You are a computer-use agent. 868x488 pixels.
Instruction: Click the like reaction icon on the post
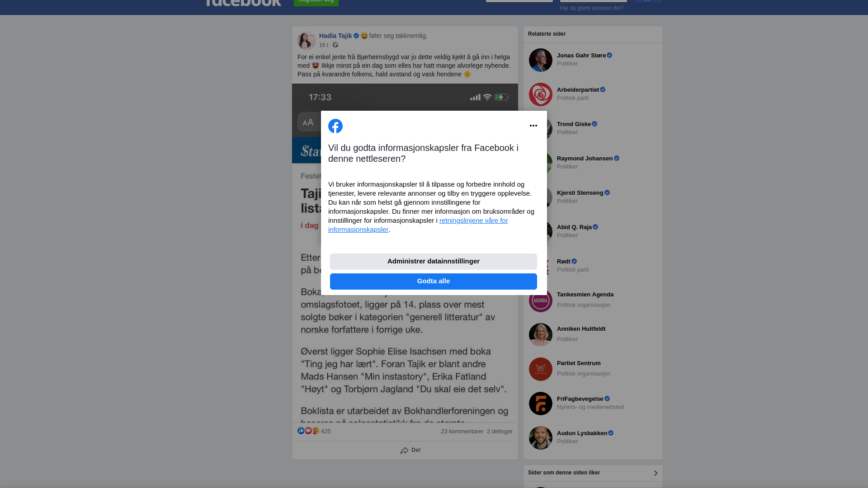[301, 431]
